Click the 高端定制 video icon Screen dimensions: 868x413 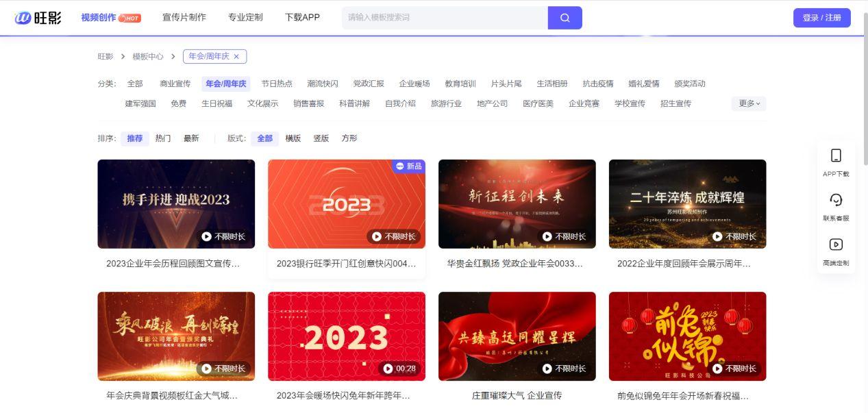835,245
